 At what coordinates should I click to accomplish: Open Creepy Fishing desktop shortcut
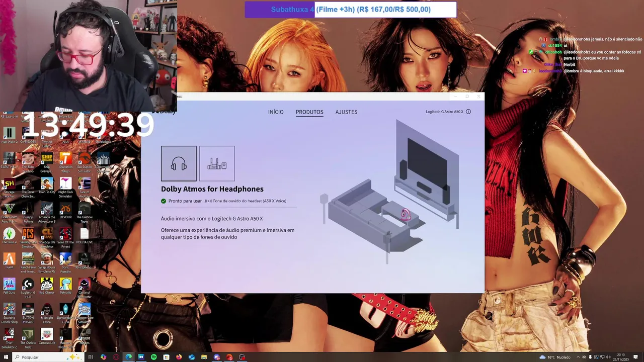coord(28,213)
